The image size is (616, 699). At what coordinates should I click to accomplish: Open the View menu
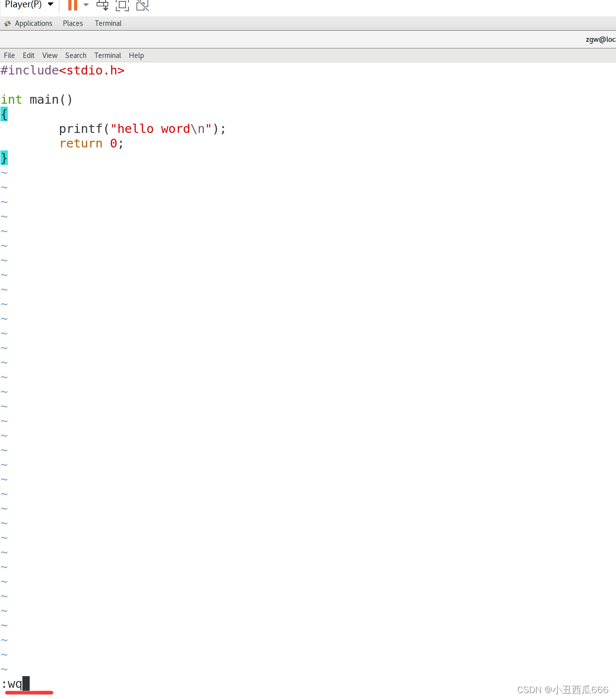click(x=50, y=55)
